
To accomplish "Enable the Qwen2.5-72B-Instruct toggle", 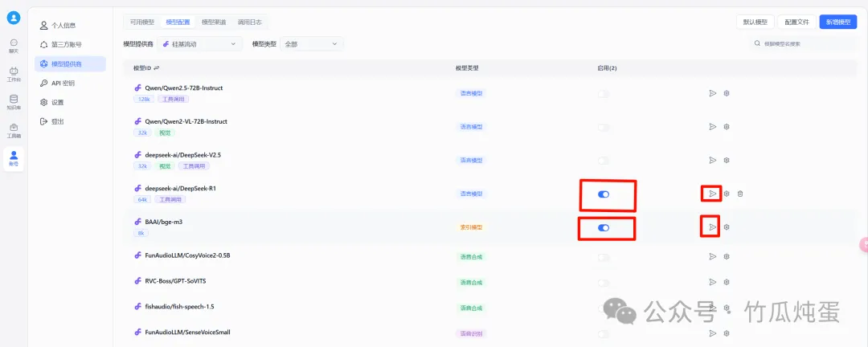I will click(x=604, y=94).
